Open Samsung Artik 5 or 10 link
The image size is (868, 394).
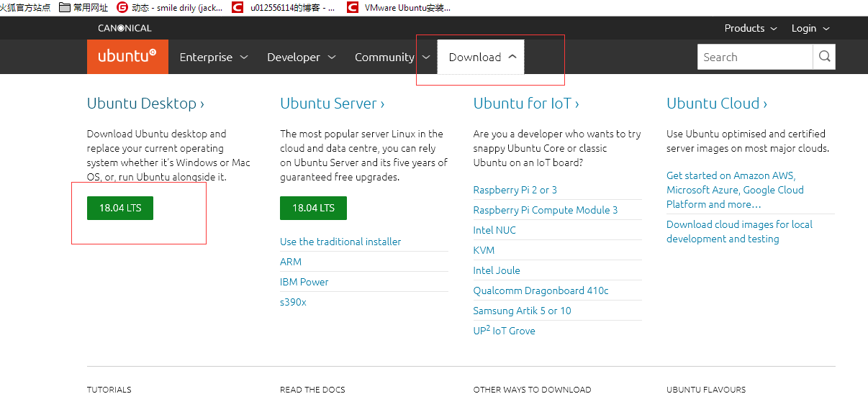pyautogui.click(x=522, y=311)
